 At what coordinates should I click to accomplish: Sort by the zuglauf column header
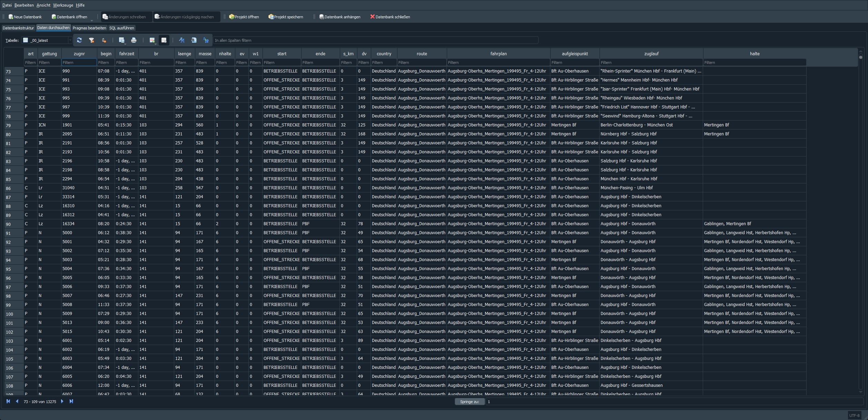pyautogui.click(x=651, y=54)
